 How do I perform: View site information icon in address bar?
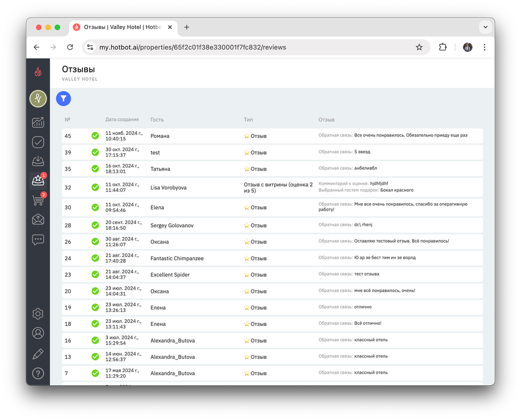click(x=90, y=47)
